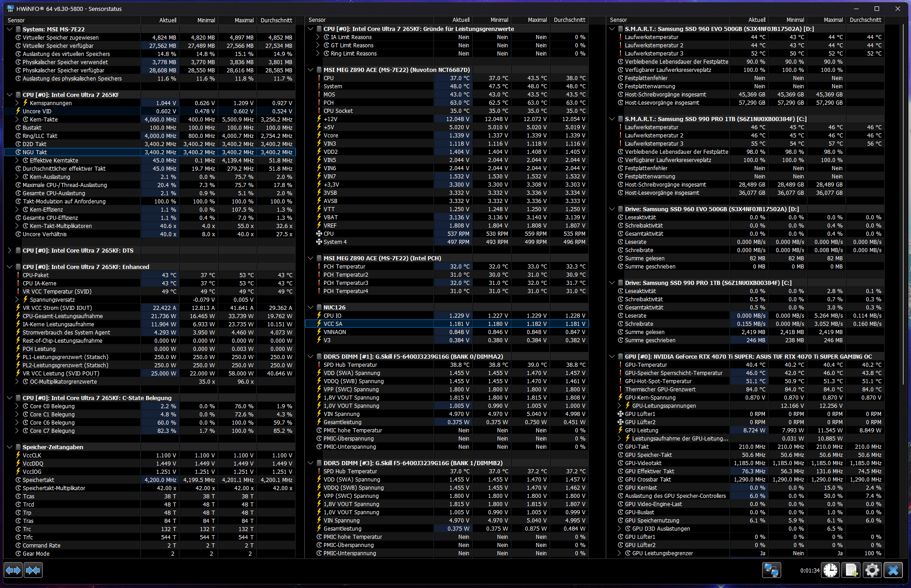911x588 pixels.
Task: Click the expand columns arrows button
Action: click(x=13, y=570)
